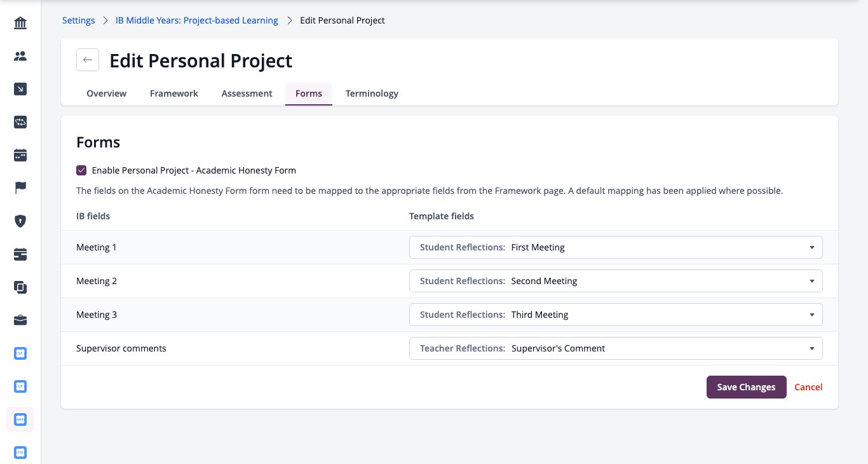Click the back arrow beside Edit Personal Project
The height and width of the screenshot is (464, 868).
(x=88, y=60)
